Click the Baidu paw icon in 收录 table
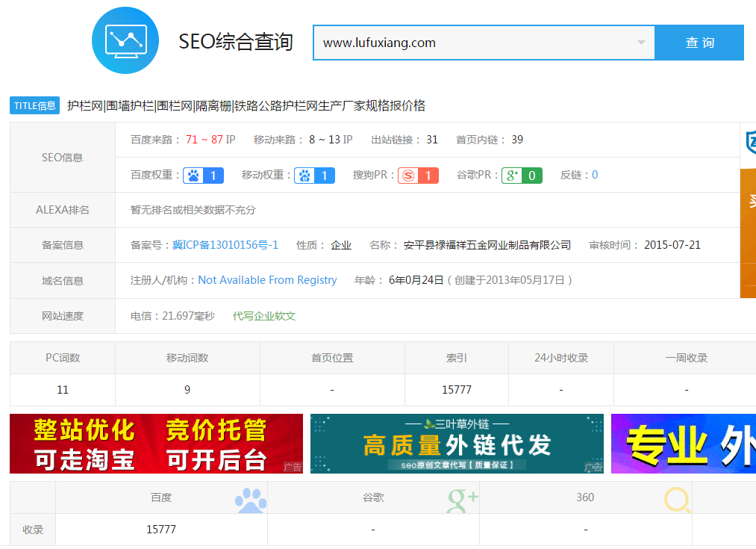 click(x=250, y=500)
